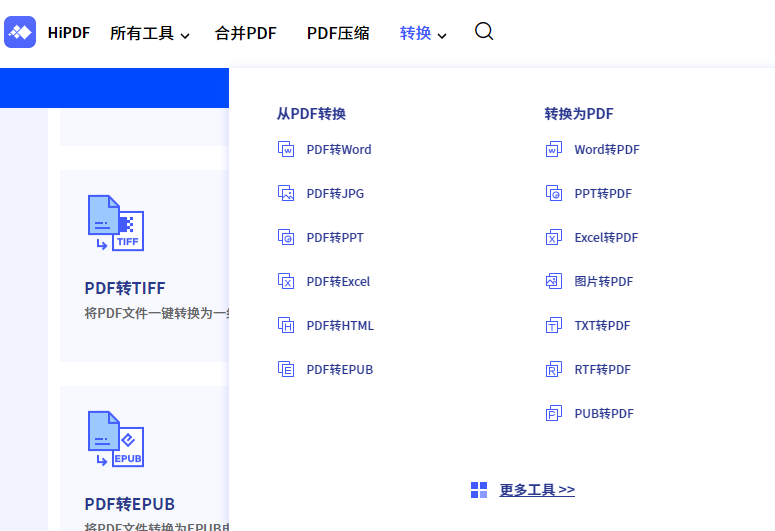This screenshot has height=531, width=775.
Task: Select PDF转Excel menu entry
Action: pyautogui.click(x=338, y=281)
